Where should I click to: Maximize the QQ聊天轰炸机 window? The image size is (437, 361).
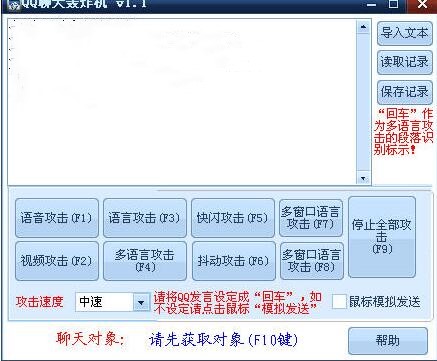click(393, 4)
